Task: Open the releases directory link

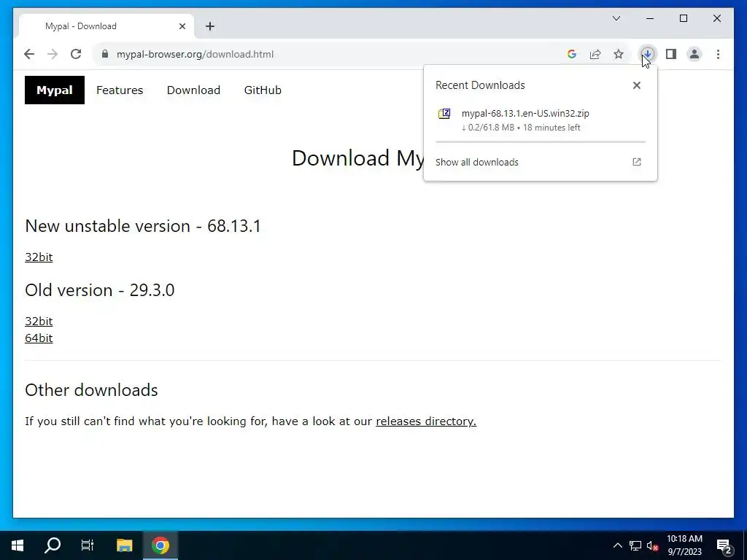Action: 426,421
